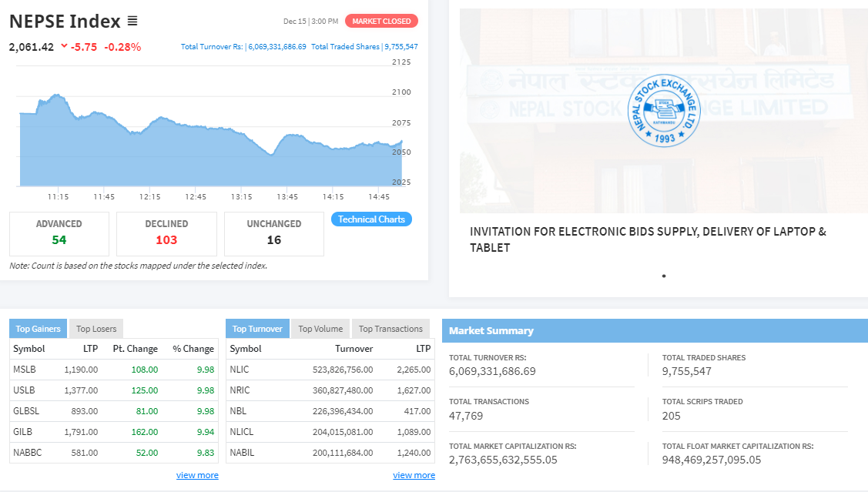Screen dimensions: 868x492
Task: Open the hamburger menu next to NEPSE Index
Action: [132, 21]
